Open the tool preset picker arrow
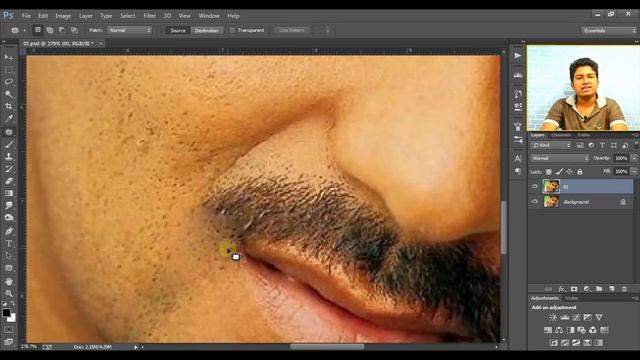The width and height of the screenshot is (640, 360). click(x=24, y=30)
